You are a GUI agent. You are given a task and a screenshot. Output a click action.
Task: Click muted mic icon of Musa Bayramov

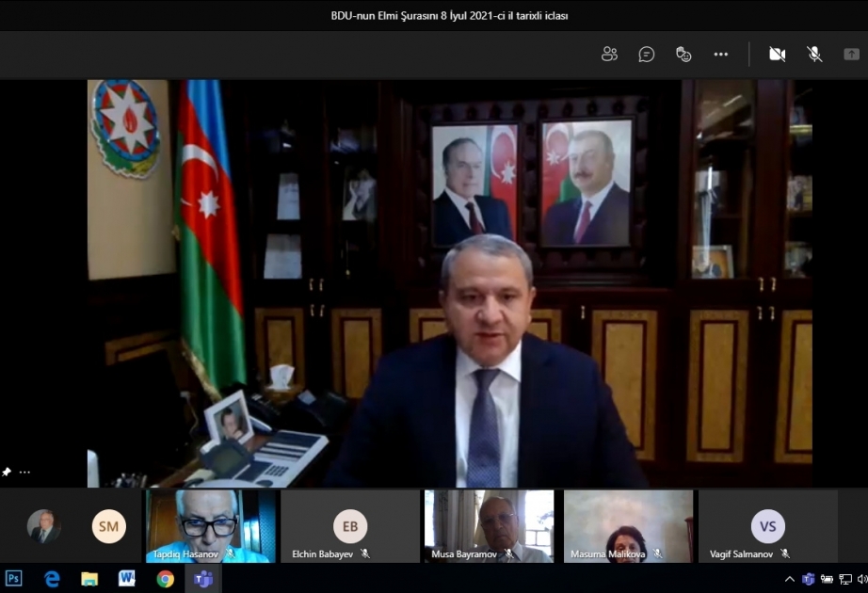click(x=508, y=553)
